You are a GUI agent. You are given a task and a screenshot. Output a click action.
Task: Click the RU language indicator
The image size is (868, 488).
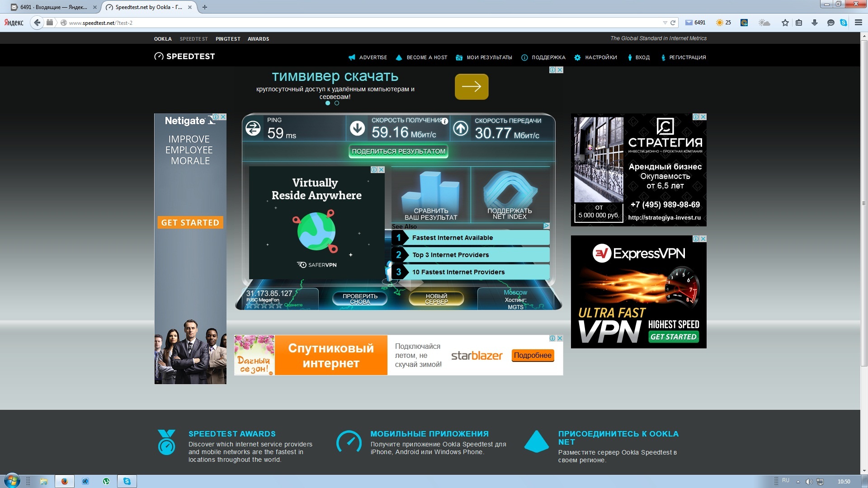(x=786, y=480)
